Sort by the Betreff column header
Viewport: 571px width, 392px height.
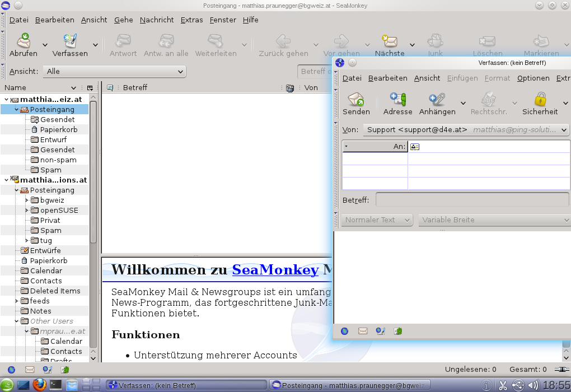(200, 88)
